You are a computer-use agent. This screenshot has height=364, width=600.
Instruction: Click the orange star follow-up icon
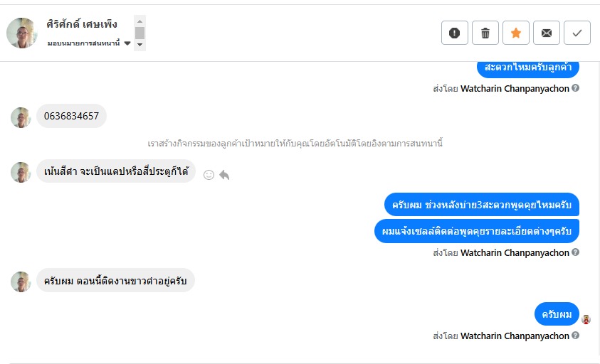[x=516, y=33]
